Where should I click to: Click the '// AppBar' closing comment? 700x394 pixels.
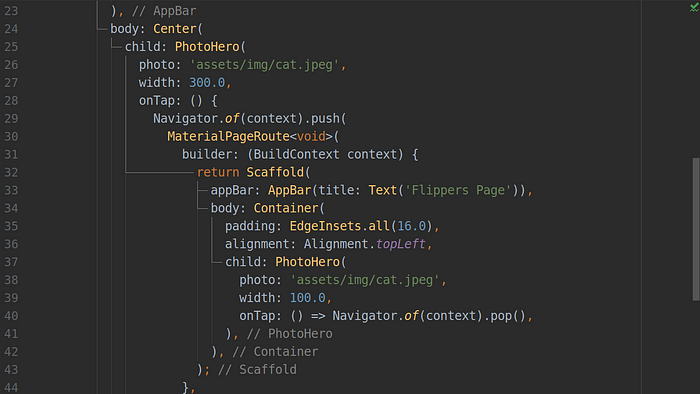tap(164, 11)
